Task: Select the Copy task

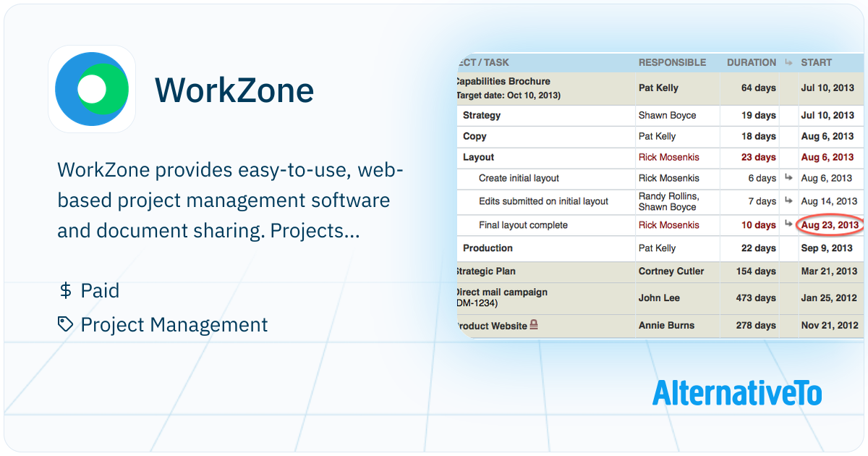Action: (475, 136)
